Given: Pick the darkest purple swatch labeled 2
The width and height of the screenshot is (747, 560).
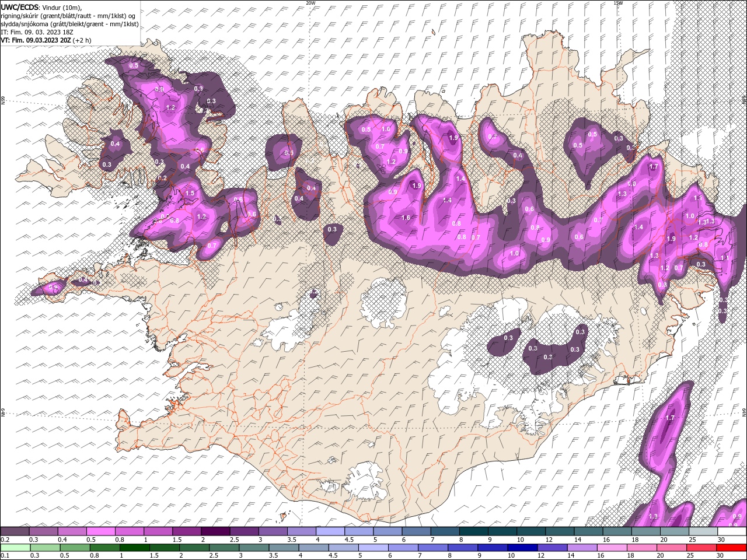Looking at the screenshot, I should (215, 531).
